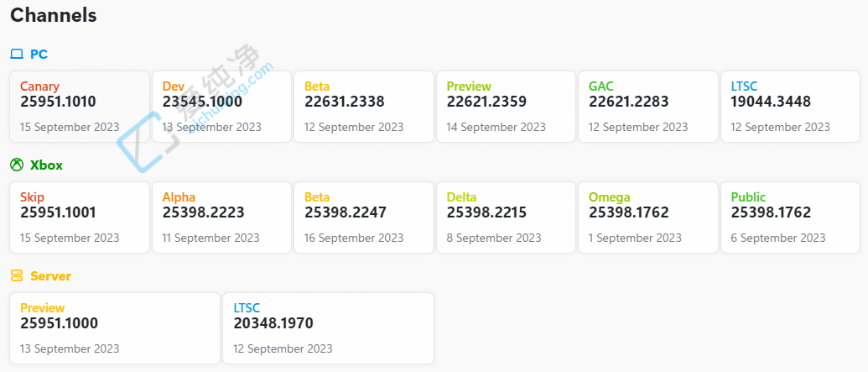This screenshot has height=372, width=868.
Task: Open the Server channels section link
Action: click(x=50, y=276)
